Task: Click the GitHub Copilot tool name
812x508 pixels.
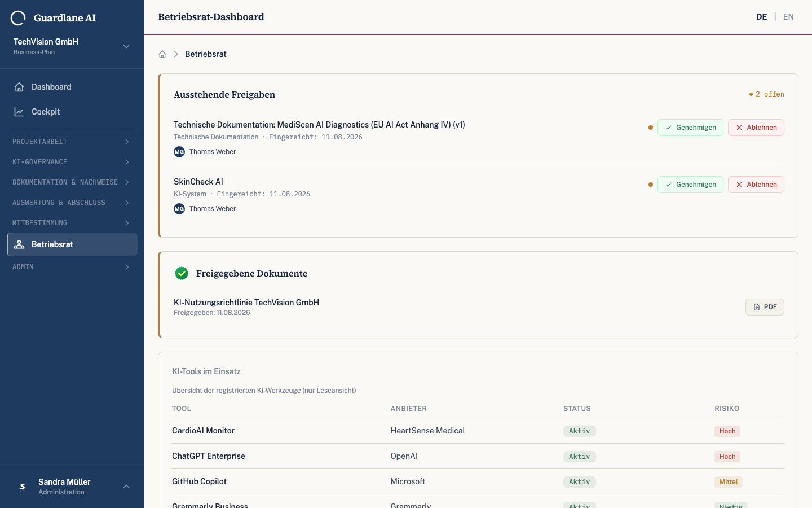Action: point(199,481)
